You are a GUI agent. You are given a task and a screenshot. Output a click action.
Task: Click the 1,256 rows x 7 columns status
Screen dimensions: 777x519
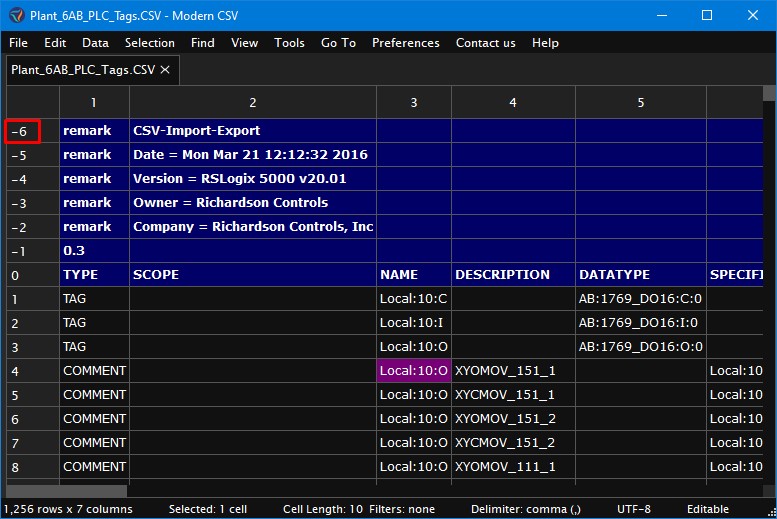pyautogui.click(x=68, y=509)
